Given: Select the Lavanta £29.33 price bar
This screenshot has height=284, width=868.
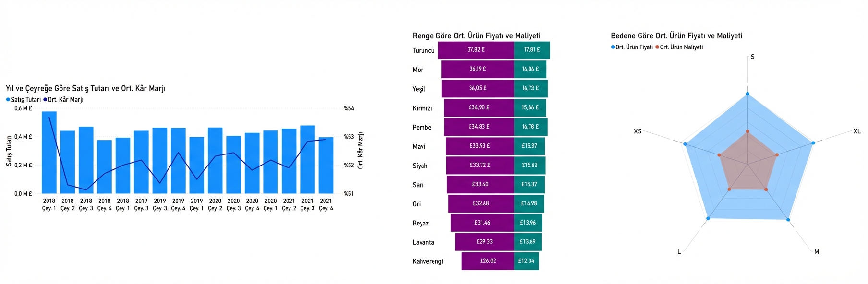Looking at the screenshot, I should 484,242.
